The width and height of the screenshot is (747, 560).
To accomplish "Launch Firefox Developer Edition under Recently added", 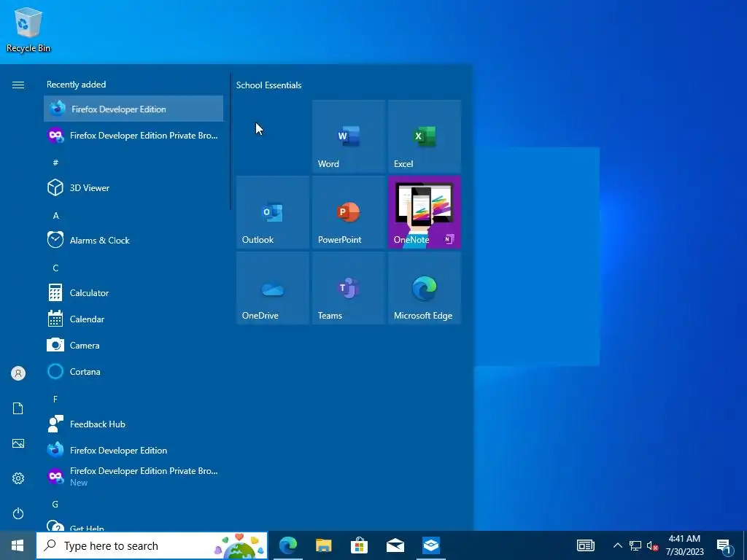I will pos(133,109).
